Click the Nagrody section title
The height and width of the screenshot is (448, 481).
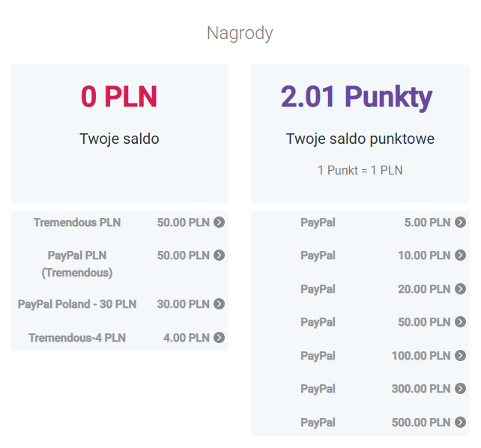tap(240, 33)
